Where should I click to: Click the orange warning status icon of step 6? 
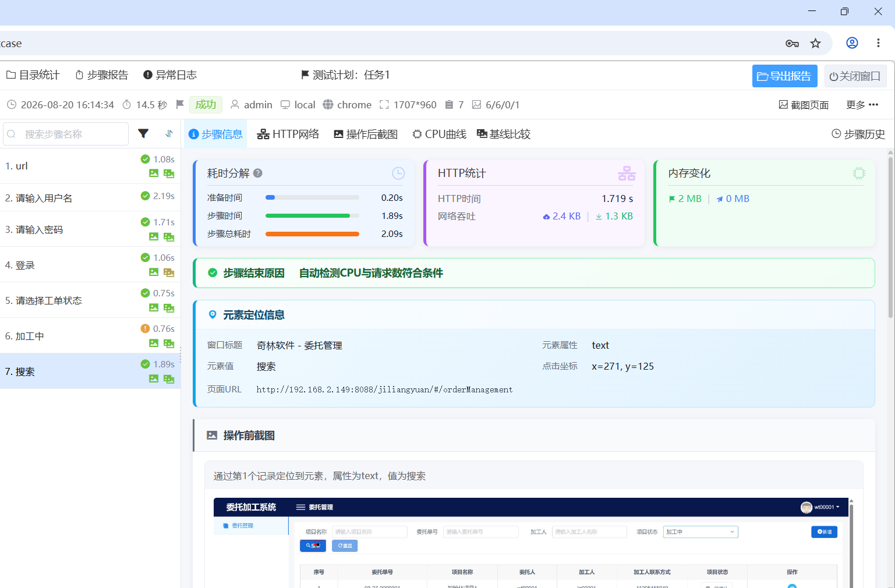click(145, 328)
